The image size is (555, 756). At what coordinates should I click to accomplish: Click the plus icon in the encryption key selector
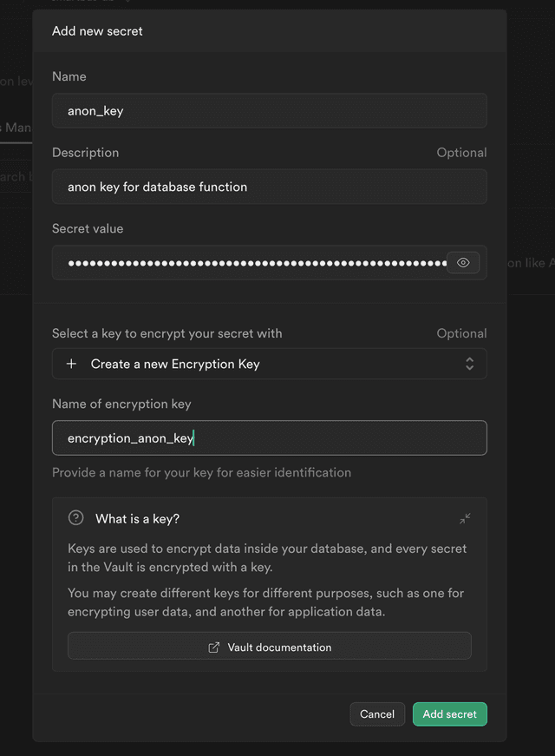[71, 364]
